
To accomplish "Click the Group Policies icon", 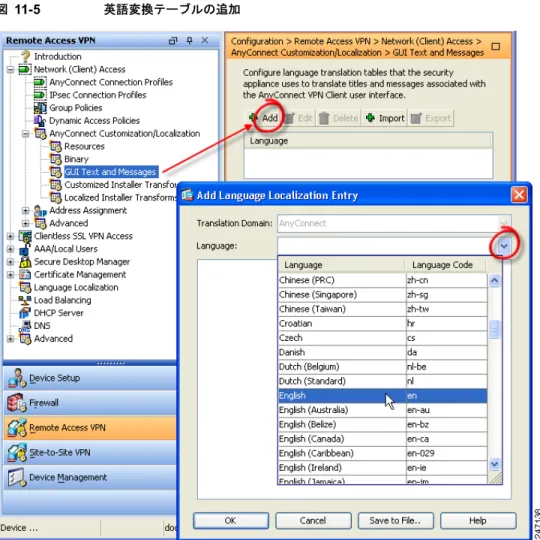I will pyautogui.click(x=40, y=108).
